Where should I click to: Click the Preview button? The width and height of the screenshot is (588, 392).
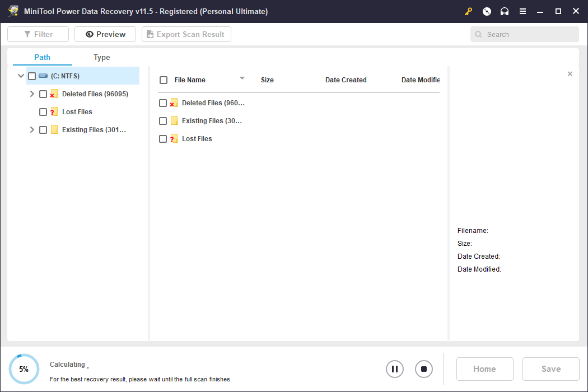tap(105, 34)
